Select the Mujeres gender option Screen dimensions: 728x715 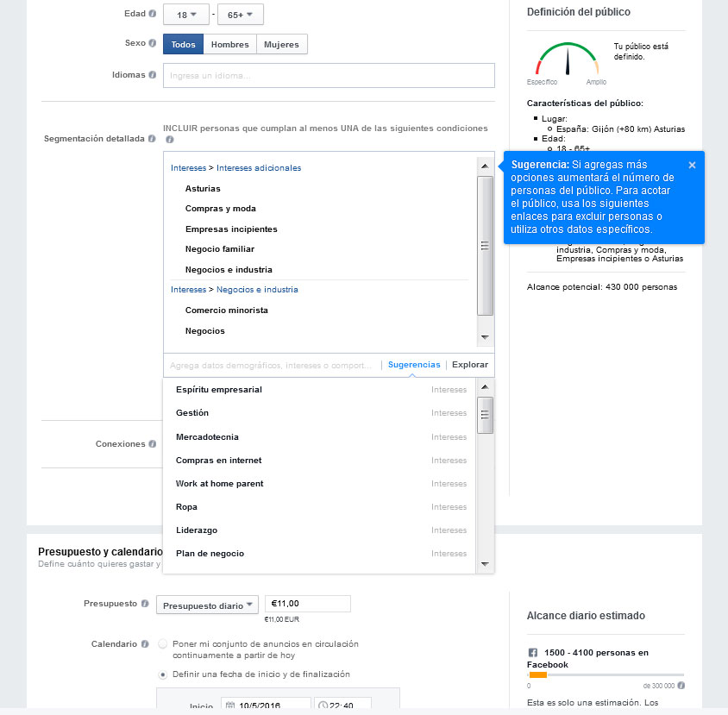tap(281, 45)
